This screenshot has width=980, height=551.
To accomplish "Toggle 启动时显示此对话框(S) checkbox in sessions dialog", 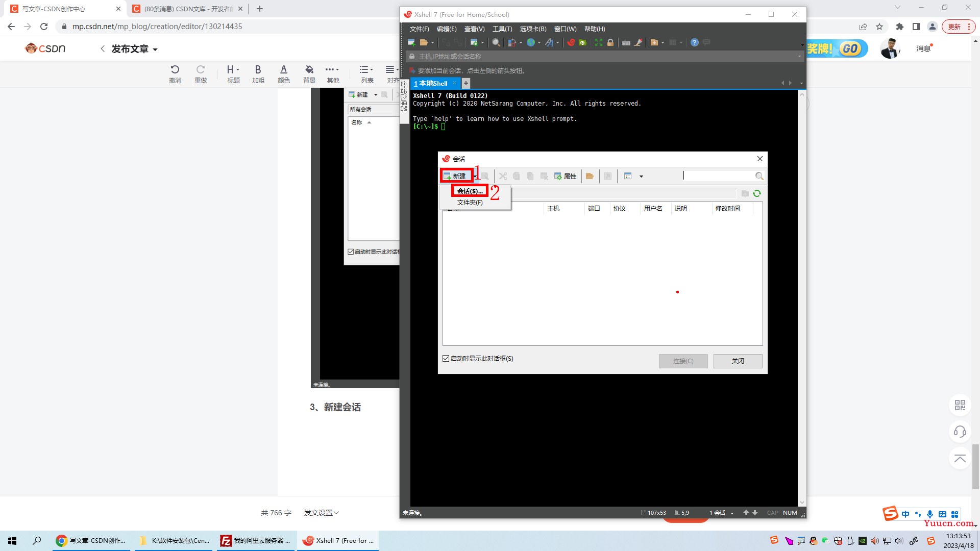I will 446,359.
